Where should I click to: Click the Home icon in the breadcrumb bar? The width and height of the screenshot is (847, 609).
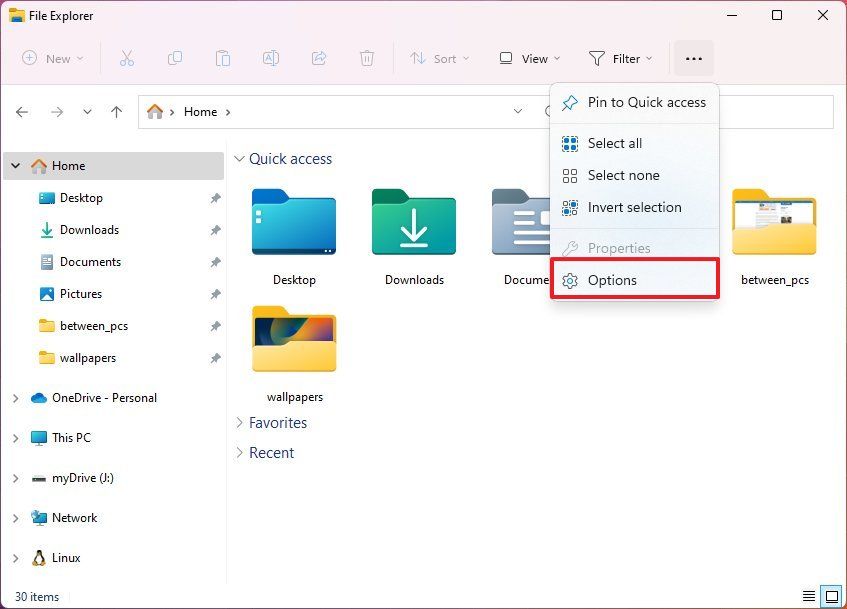[156, 111]
